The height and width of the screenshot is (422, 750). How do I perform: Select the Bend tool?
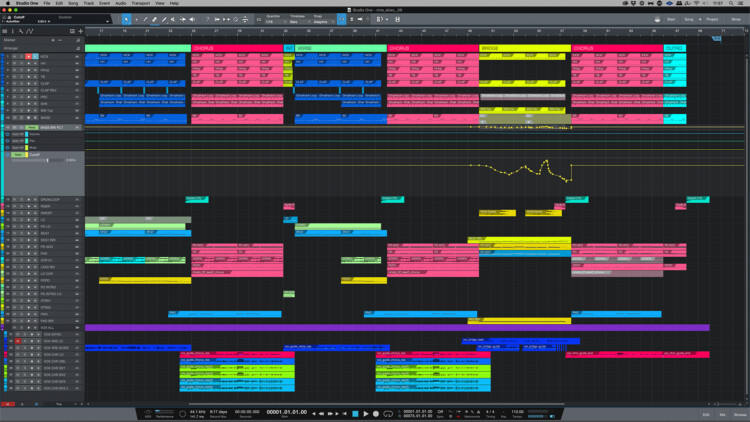pos(182,20)
